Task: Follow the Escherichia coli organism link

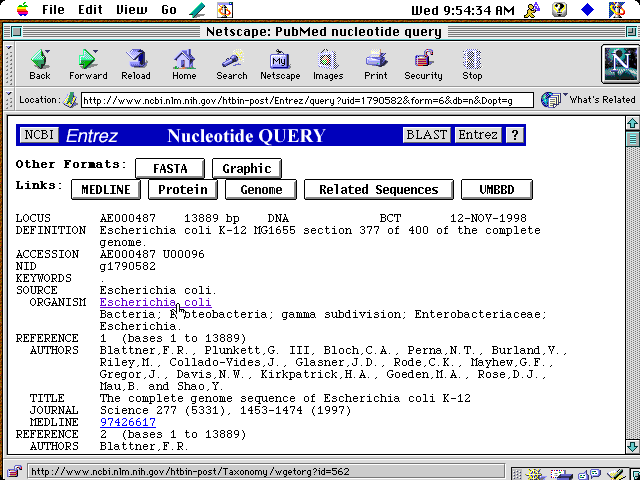Action: tap(155, 302)
